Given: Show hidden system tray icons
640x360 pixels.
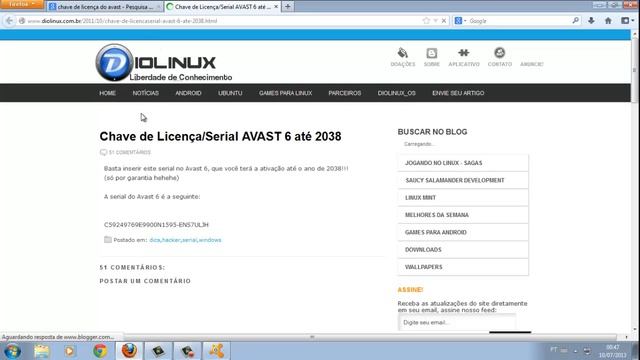Looking at the screenshot, I should click(576, 351).
